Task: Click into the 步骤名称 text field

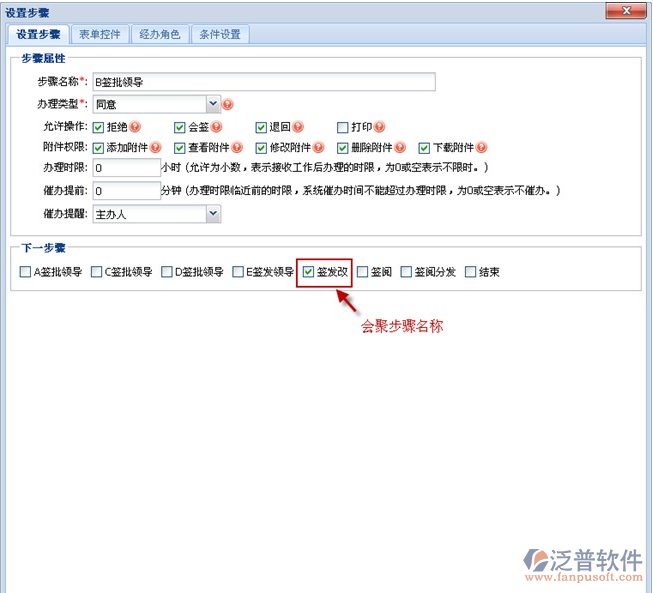Action: click(263, 82)
